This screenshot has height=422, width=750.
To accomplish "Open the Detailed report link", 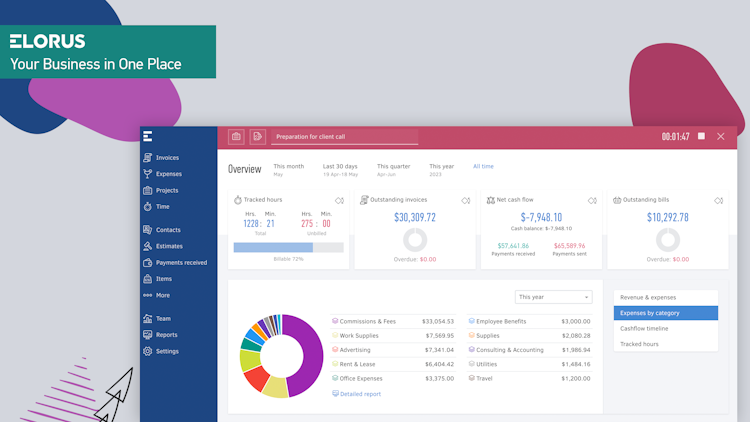I will [x=360, y=394].
